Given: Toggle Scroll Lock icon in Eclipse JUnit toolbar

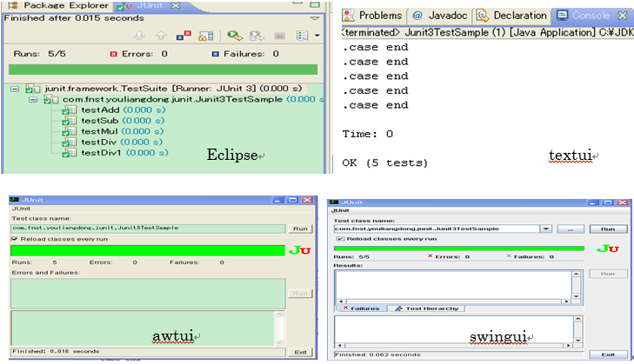Looking at the screenshot, I should [206, 36].
